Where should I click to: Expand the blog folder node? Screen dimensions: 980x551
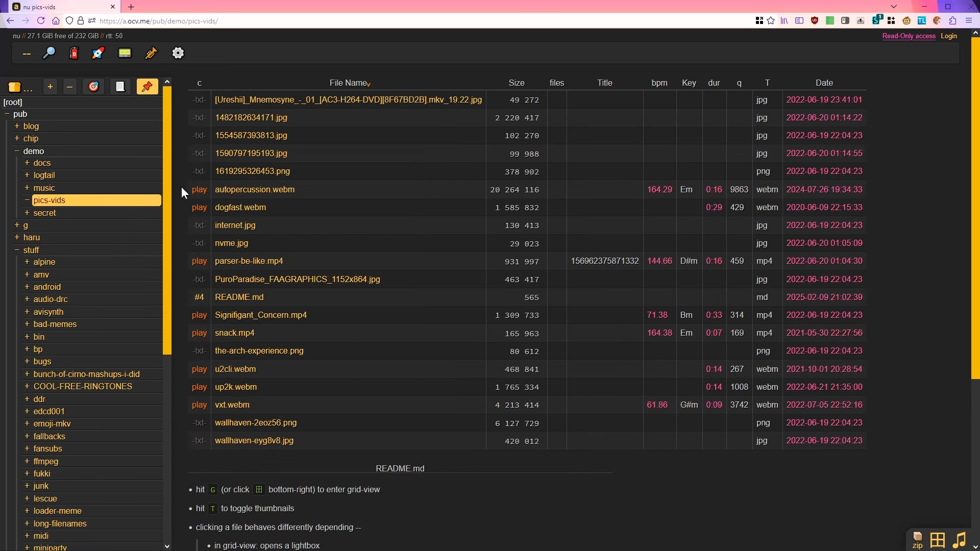(x=17, y=126)
